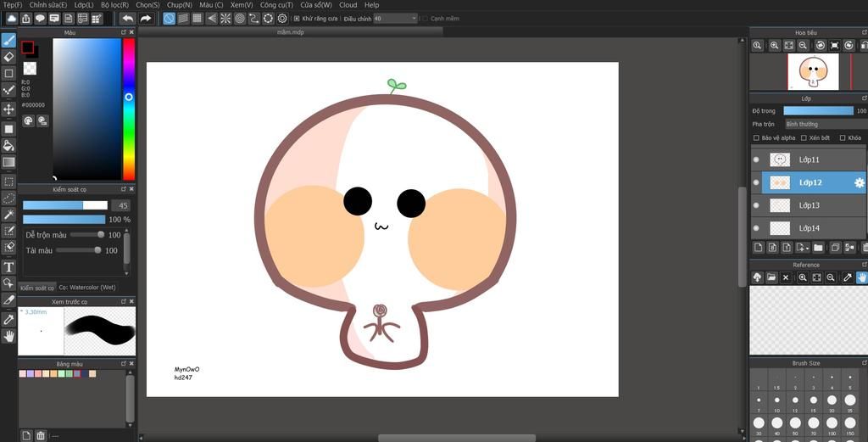Enable Xén bớt clipping checkbox

click(x=804, y=138)
